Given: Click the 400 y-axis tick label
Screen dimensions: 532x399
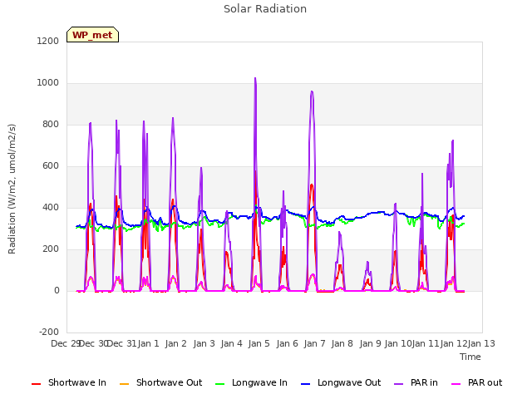Looking at the screenshot, I should coord(51,207).
